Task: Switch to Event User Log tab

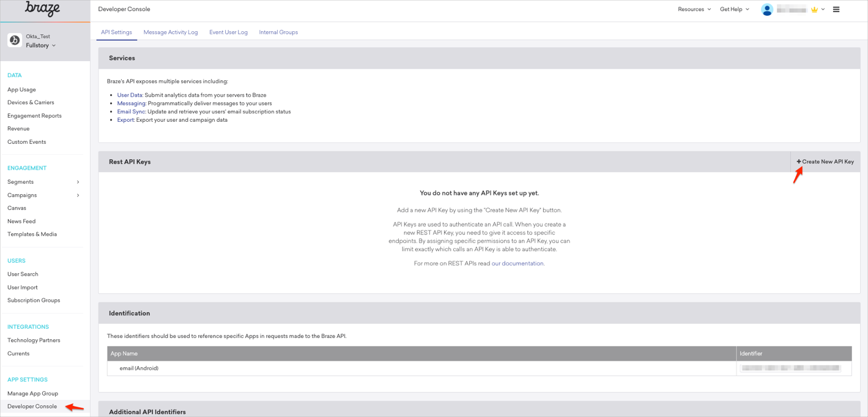Action: coord(228,32)
